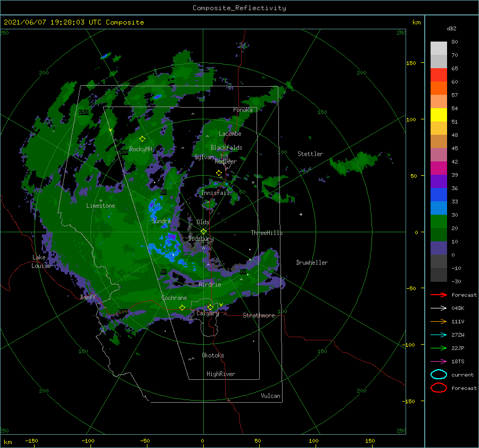The image size is (479, 448).
Task: Pick the light gray 70-80 dBZ swatch
Action: coord(439,48)
